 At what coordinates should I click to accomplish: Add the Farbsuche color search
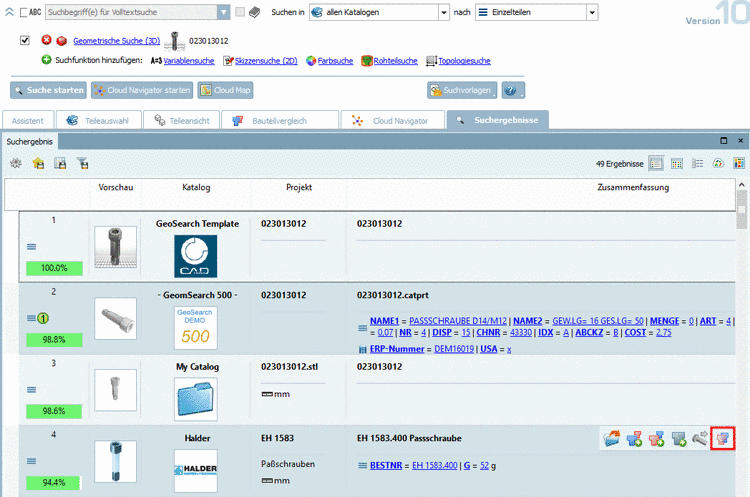pos(335,61)
